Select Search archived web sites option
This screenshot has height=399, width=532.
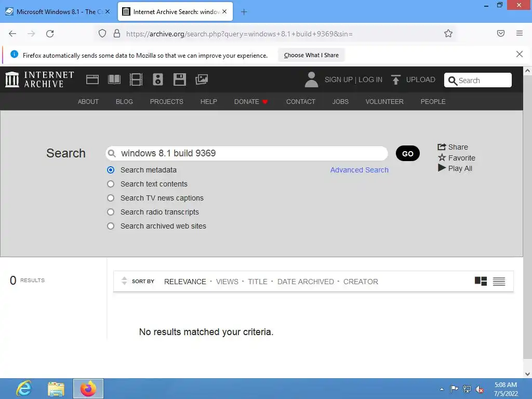click(x=111, y=226)
